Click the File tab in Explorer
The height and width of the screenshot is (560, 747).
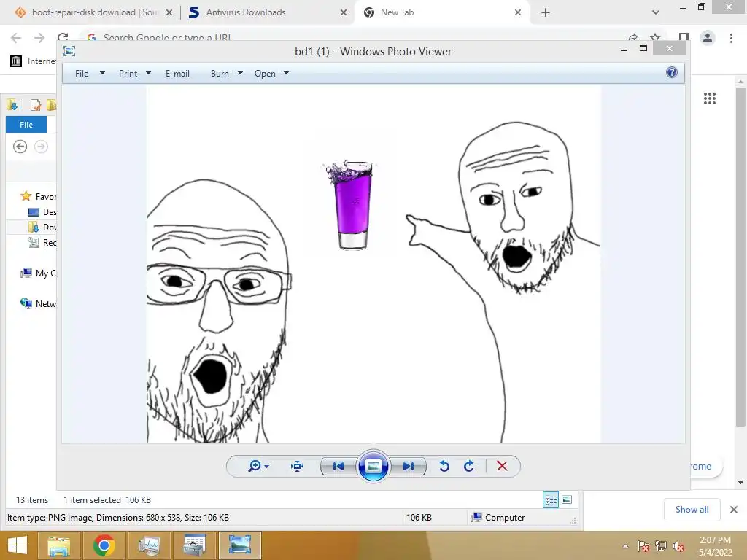tap(26, 124)
